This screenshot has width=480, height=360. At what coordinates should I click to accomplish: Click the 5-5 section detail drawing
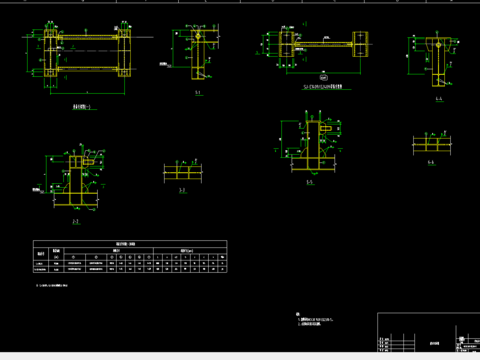pos(308,143)
